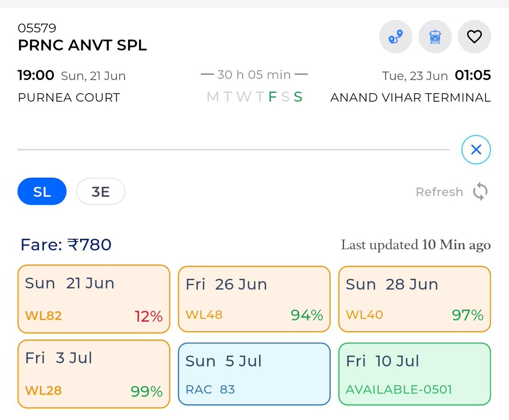
Task: Choose Fri 3 Jul WL28 date card
Action: 94,375
